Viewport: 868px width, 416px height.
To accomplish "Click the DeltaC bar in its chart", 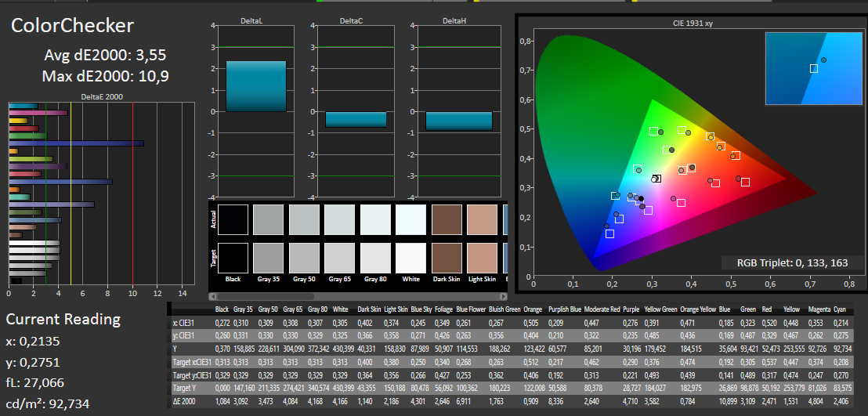I will click(x=356, y=119).
